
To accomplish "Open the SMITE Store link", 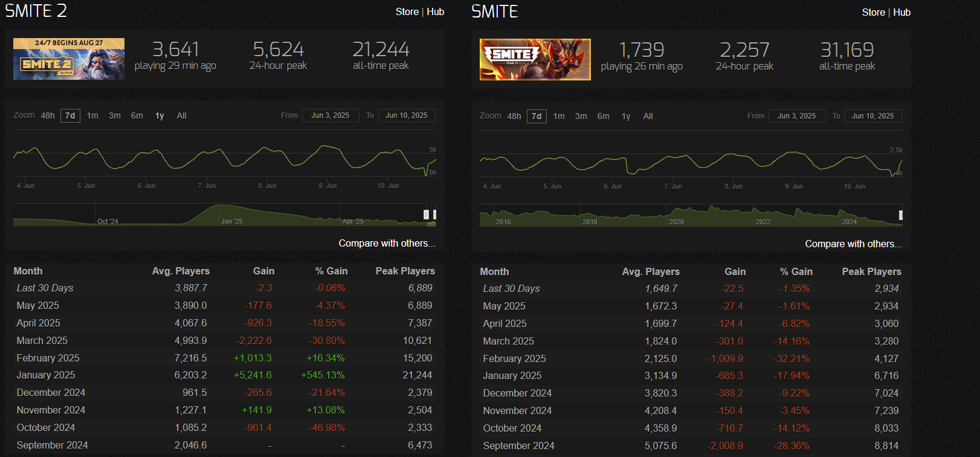I will 874,12.
